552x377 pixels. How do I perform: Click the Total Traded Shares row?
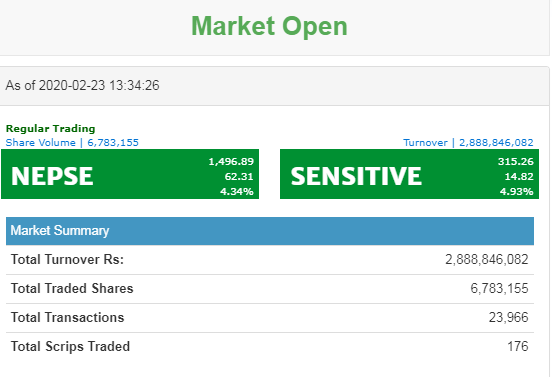click(270, 289)
